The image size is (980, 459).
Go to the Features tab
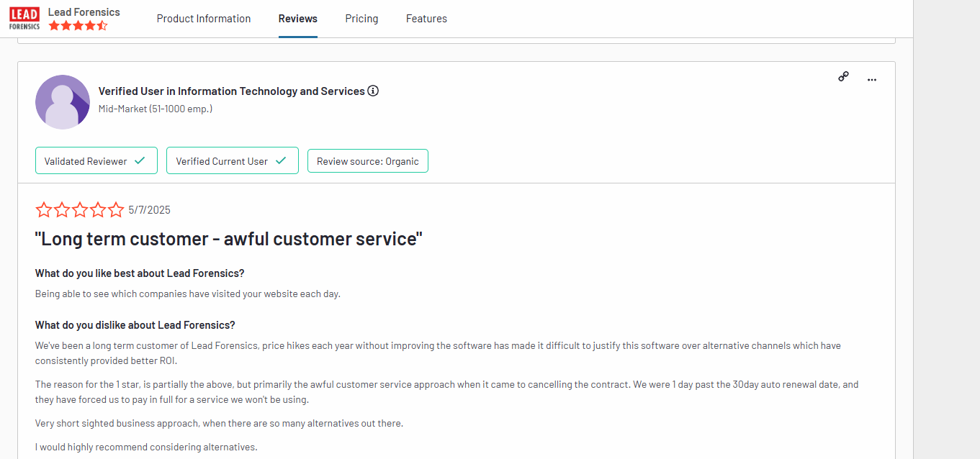[x=426, y=19]
